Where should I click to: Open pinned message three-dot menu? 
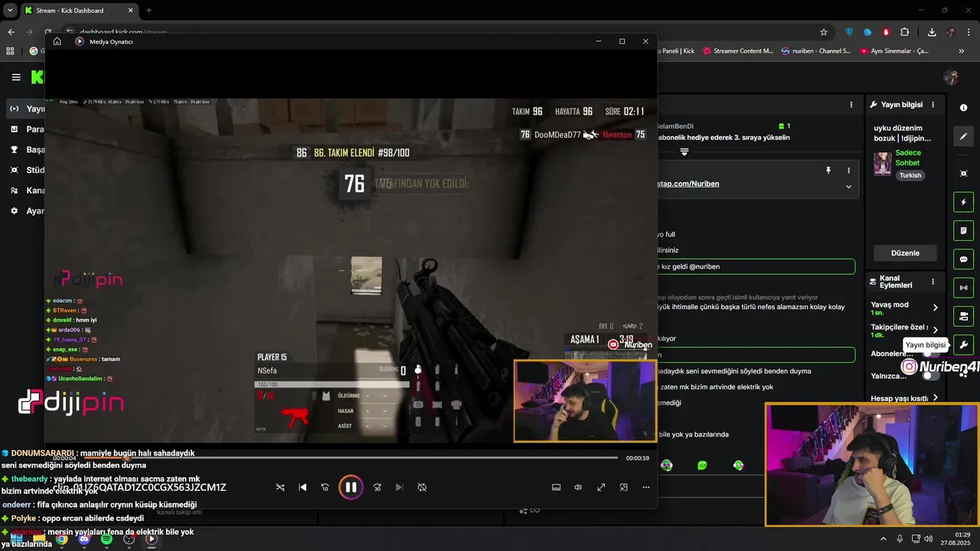[x=848, y=171]
